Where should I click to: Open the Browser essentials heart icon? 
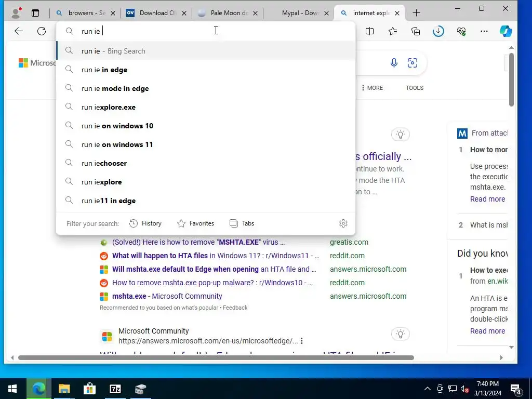click(x=461, y=31)
